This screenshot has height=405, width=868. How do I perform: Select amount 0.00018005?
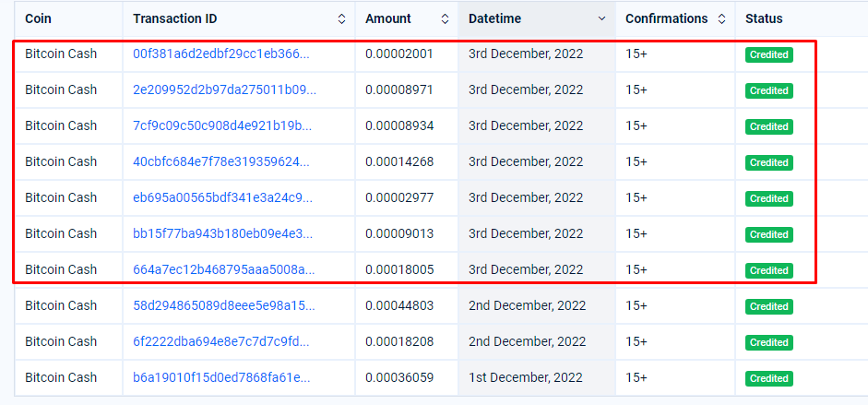pos(399,269)
